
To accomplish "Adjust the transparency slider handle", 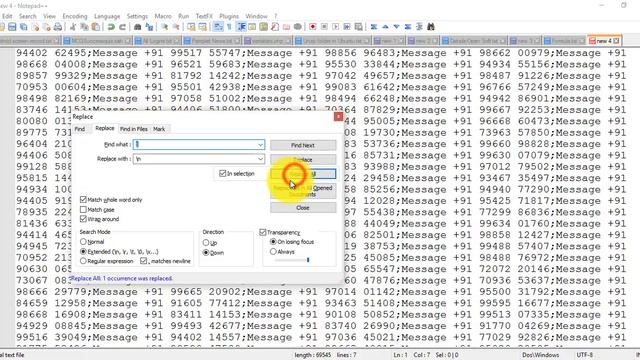I will point(308,260).
